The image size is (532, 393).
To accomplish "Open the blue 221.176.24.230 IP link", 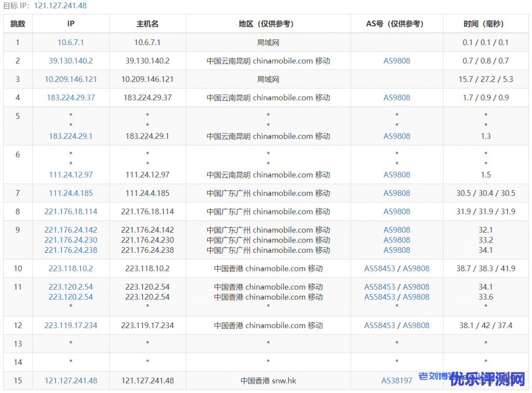I will [71, 240].
